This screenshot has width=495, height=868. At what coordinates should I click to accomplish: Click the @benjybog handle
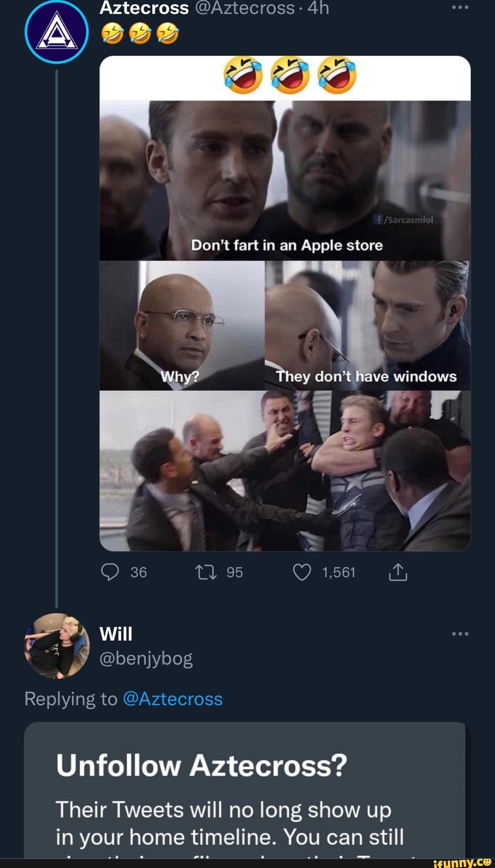click(x=146, y=658)
